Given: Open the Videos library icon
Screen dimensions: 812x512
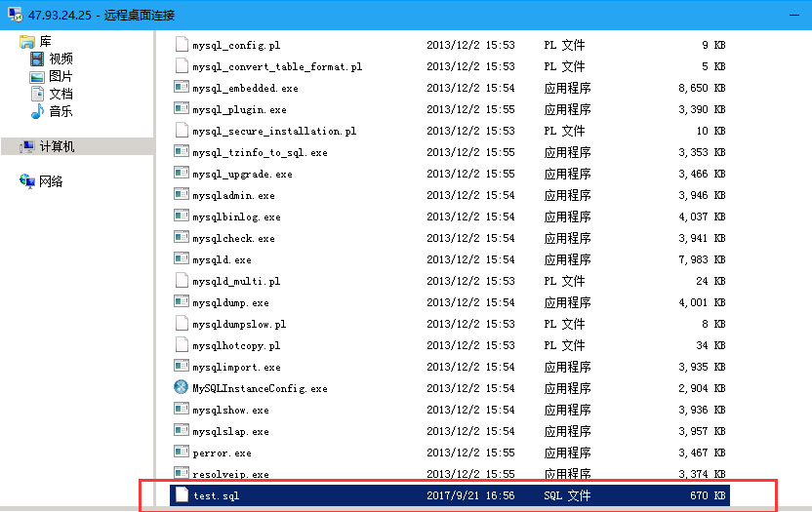Looking at the screenshot, I should pyautogui.click(x=37, y=59).
